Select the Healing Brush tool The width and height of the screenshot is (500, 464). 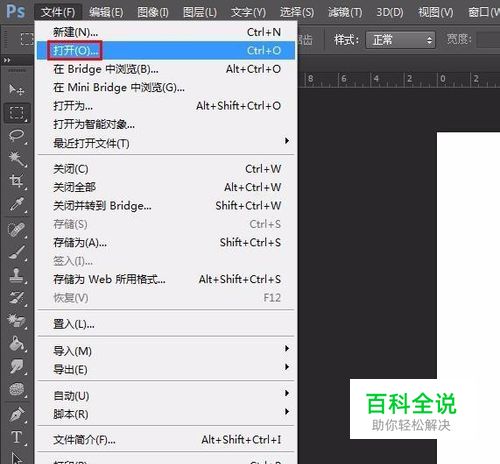16,230
